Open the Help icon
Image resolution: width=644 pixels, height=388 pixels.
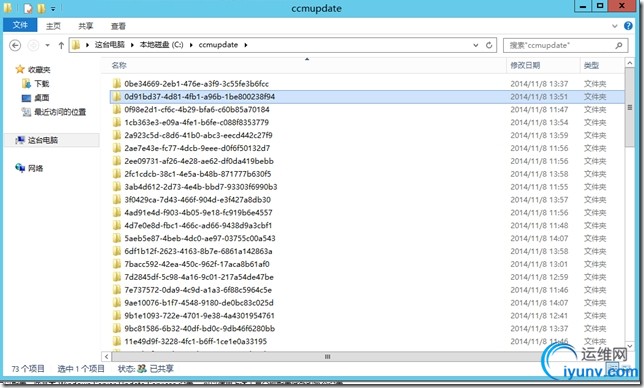[628, 25]
